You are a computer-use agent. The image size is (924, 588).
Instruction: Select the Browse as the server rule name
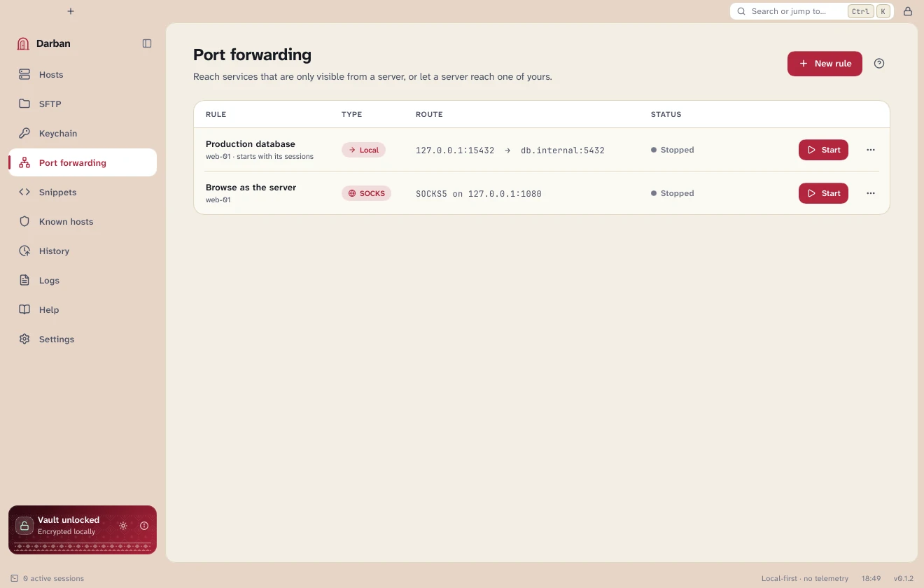(x=251, y=188)
